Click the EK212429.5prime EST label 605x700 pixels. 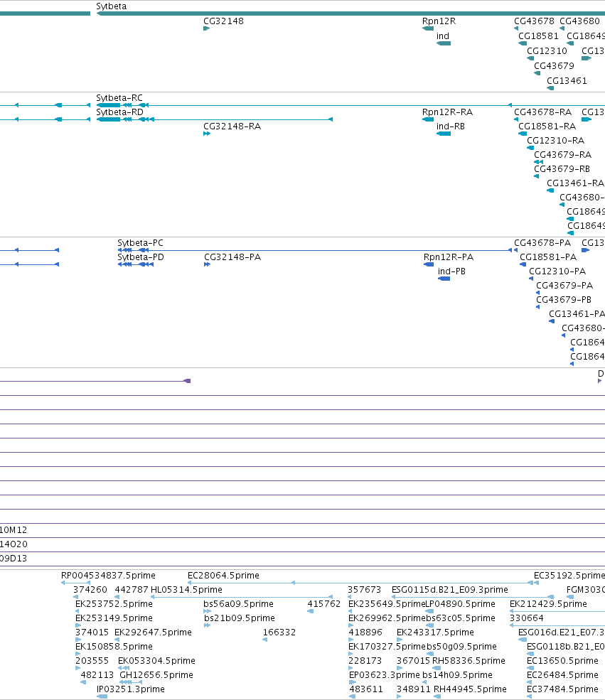click(x=548, y=604)
